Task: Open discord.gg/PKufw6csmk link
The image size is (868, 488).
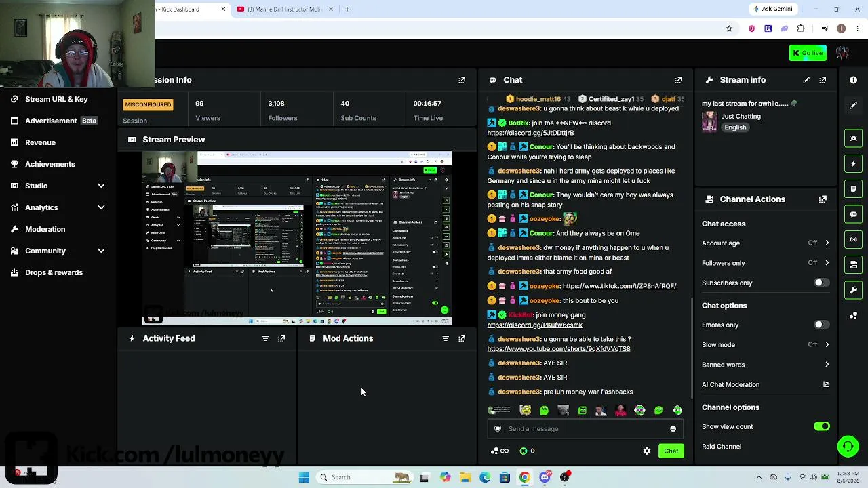Action: (534, 325)
